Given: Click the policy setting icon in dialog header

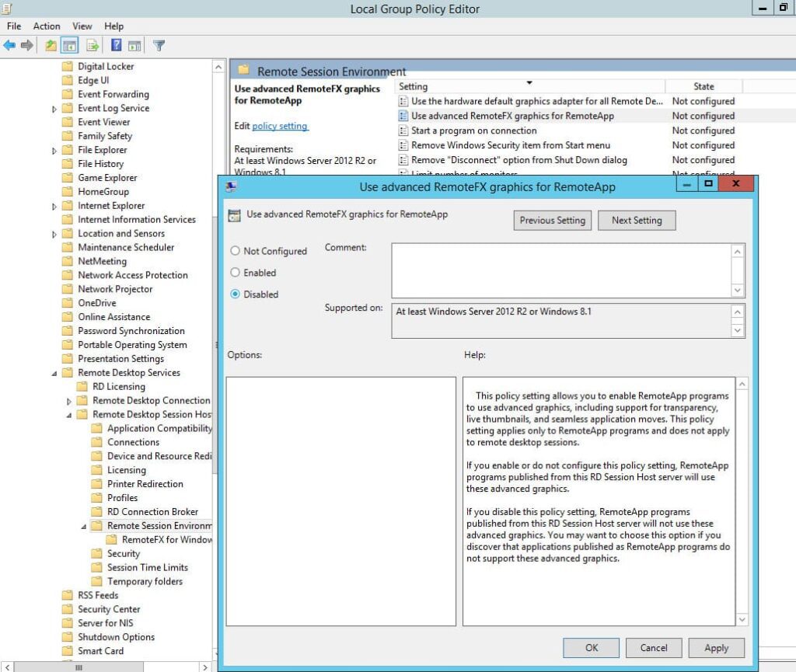Looking at the screenshot, I should point(235,215).
